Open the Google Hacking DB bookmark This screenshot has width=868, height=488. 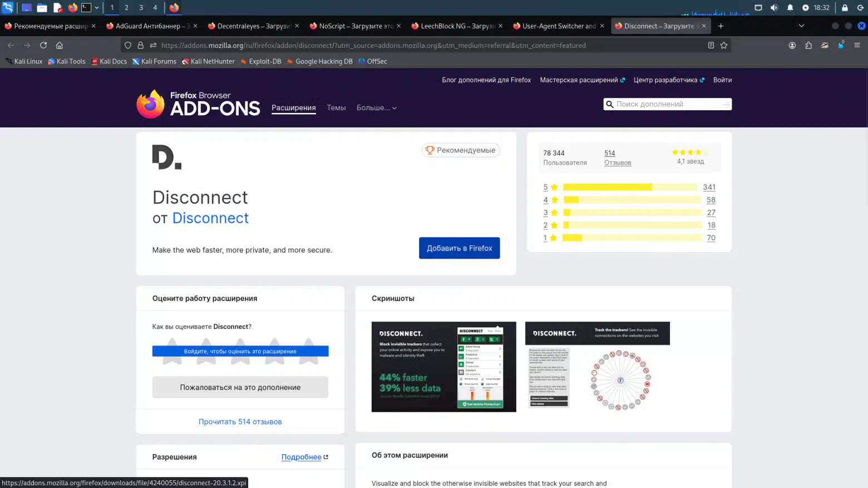320,62
